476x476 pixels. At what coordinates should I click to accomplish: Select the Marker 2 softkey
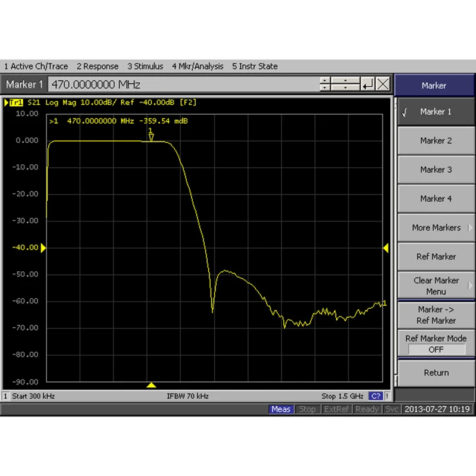coord(436,140)
